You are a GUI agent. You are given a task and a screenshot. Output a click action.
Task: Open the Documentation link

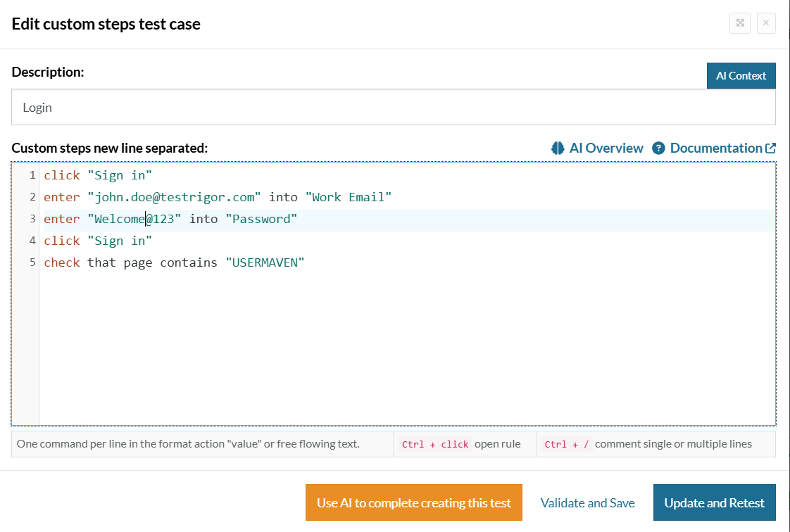click(x=715, y=148)
